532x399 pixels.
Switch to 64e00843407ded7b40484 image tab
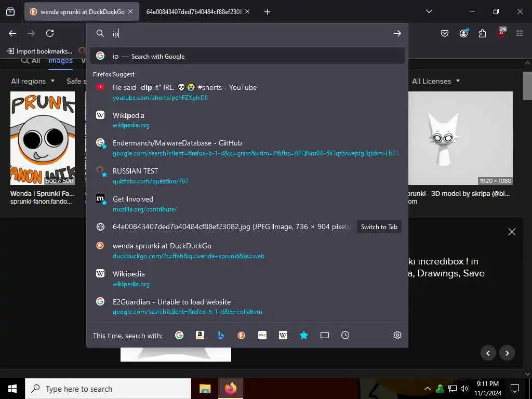coord(194,11)
